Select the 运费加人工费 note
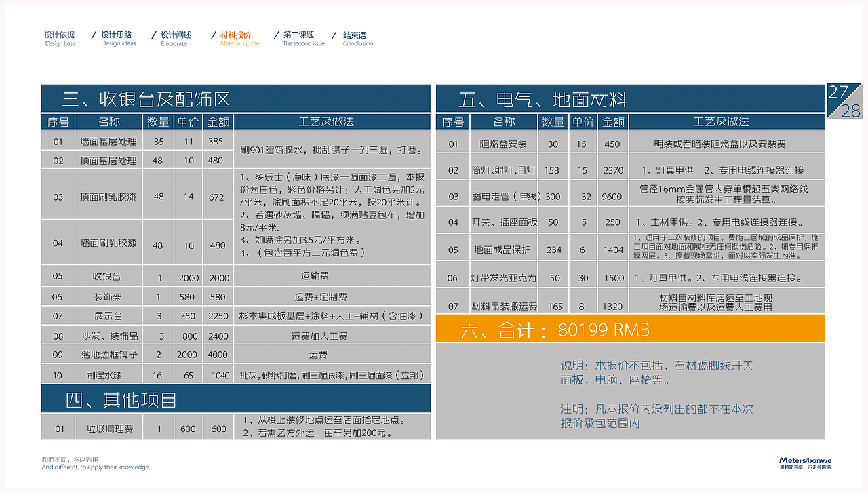 point(319,336)
